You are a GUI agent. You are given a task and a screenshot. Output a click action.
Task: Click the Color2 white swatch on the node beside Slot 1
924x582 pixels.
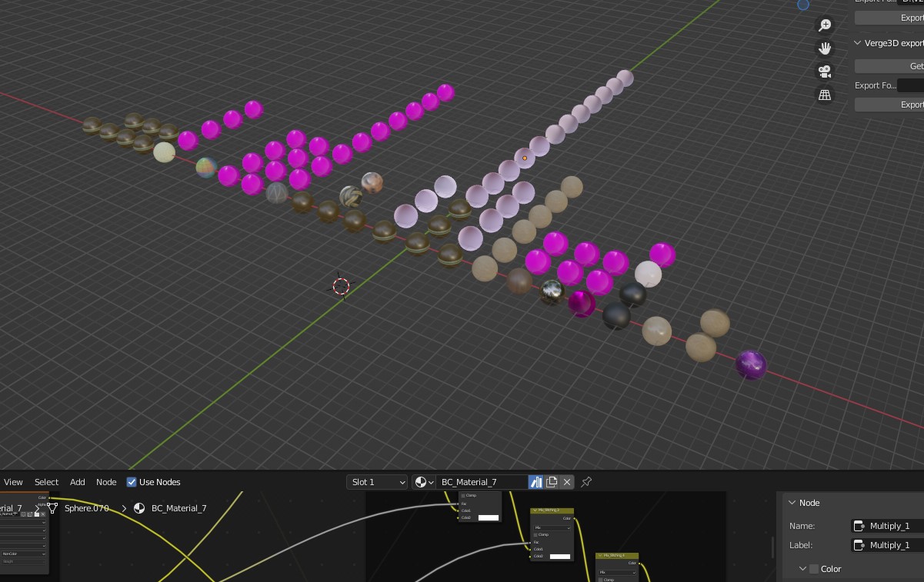point(489,518)
